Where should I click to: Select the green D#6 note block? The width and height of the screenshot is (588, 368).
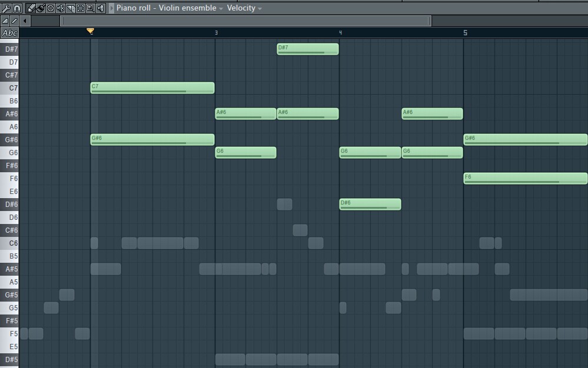coord(370,205)
